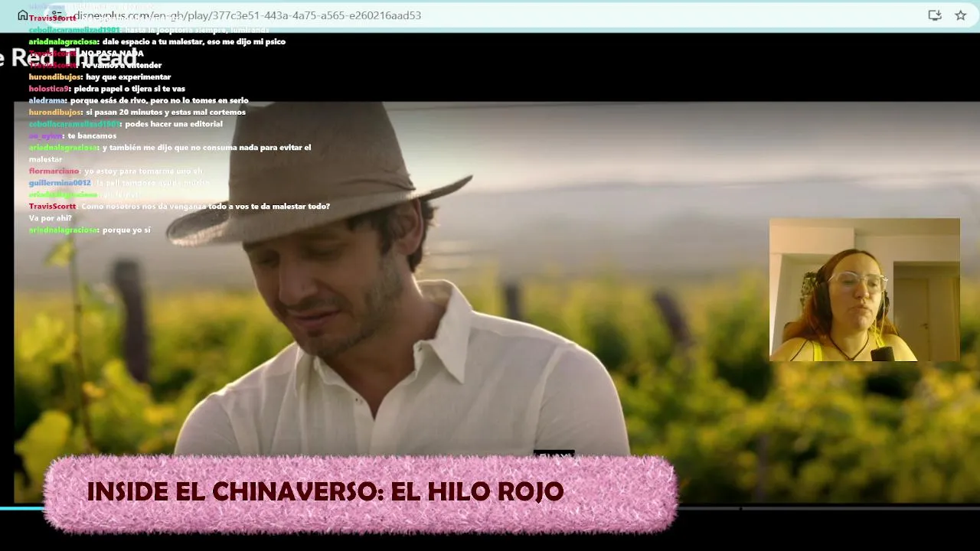Click chat message 'Va por ahi?'

coord(51,218)
